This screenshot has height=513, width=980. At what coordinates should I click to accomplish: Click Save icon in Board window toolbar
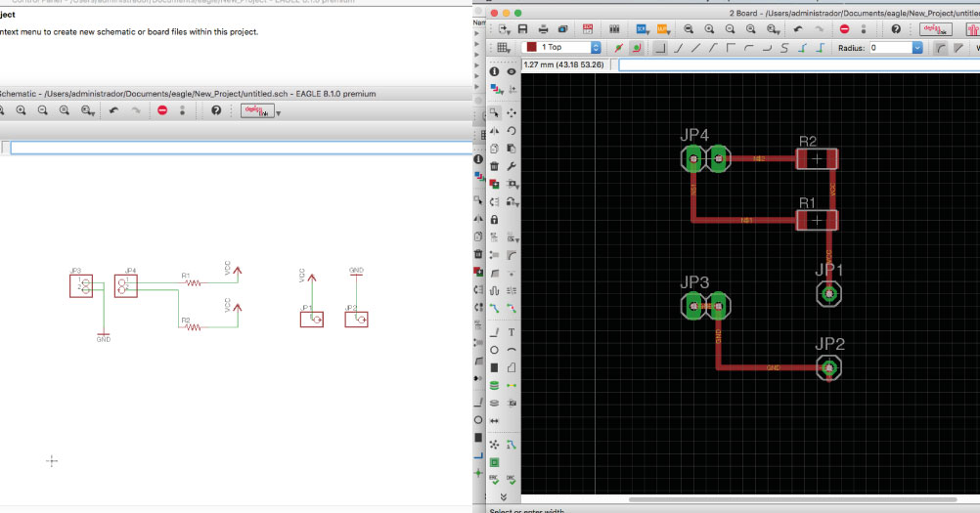pyautogui.click(x=523, y=29)
